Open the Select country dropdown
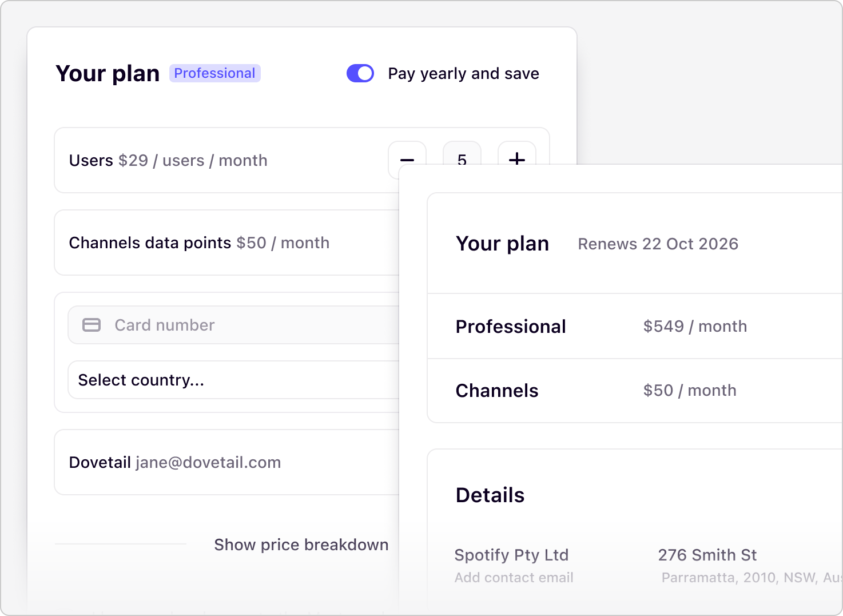 [x=233, y=380]
